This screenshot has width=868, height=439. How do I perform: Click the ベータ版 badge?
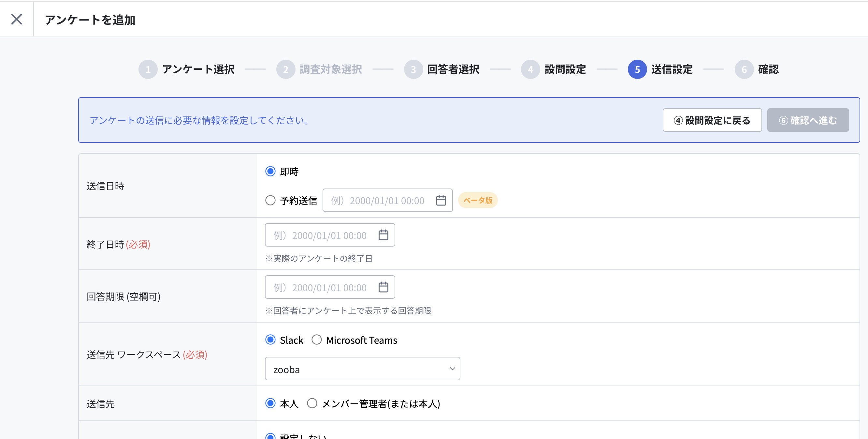pos(478,200)
